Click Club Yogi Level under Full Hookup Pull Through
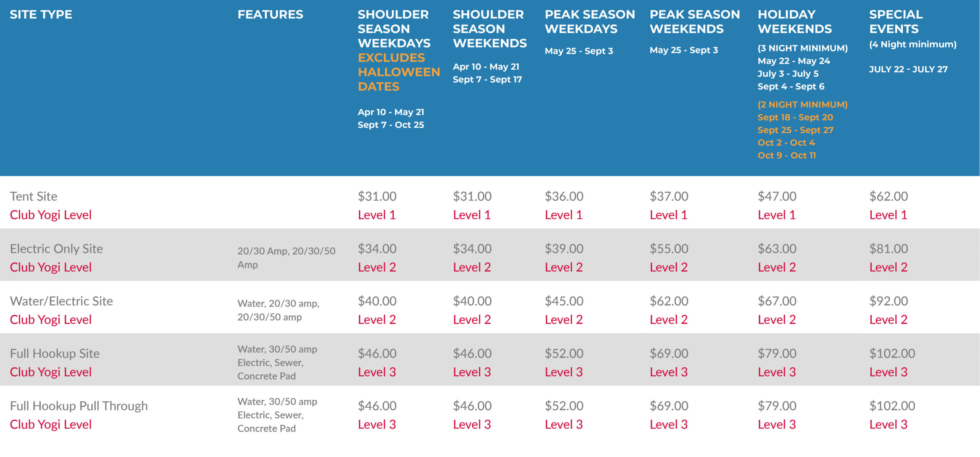The width and height of the screenshot is (980, 457). [51, 424]
